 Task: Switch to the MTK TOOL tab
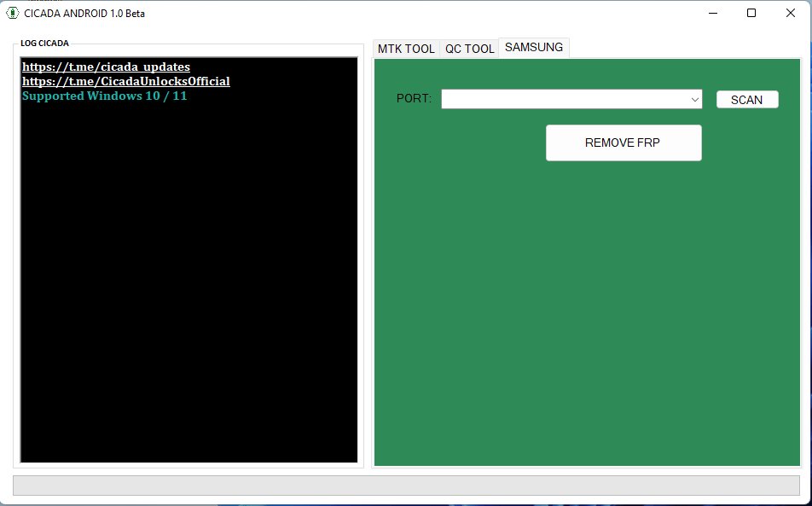pos(406,49)
